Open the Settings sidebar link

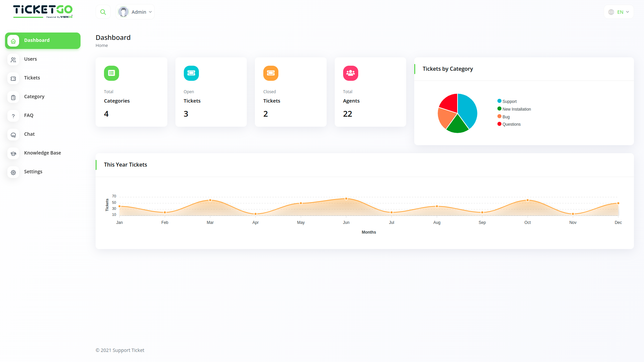coord(33,172)
